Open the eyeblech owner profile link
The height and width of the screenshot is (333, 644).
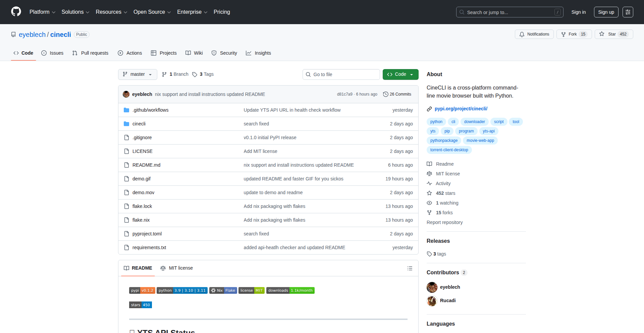point(32,35)
